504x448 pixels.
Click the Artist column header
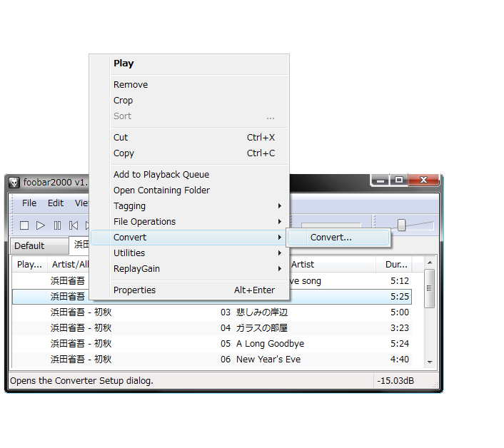click(333, 265)
